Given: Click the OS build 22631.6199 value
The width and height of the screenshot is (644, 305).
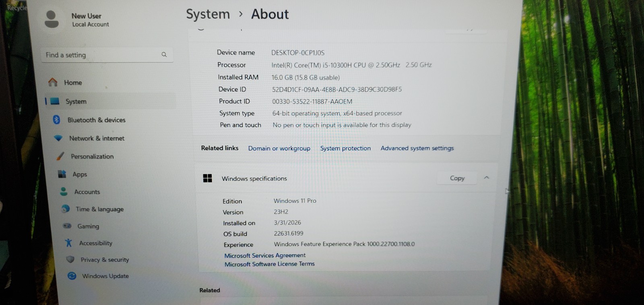Looking at the screenshot, I should pyautogui.click(x=289, y=233).
